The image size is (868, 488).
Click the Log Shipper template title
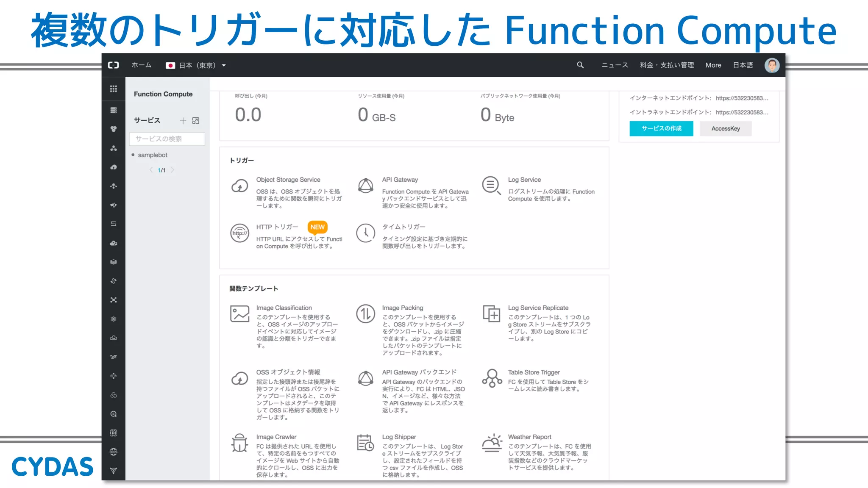(x=399, y=437)
